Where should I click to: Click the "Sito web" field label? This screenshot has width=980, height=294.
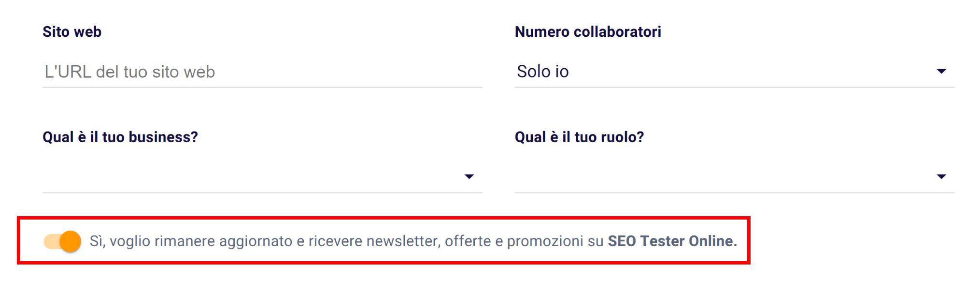(x=72, y=32)
